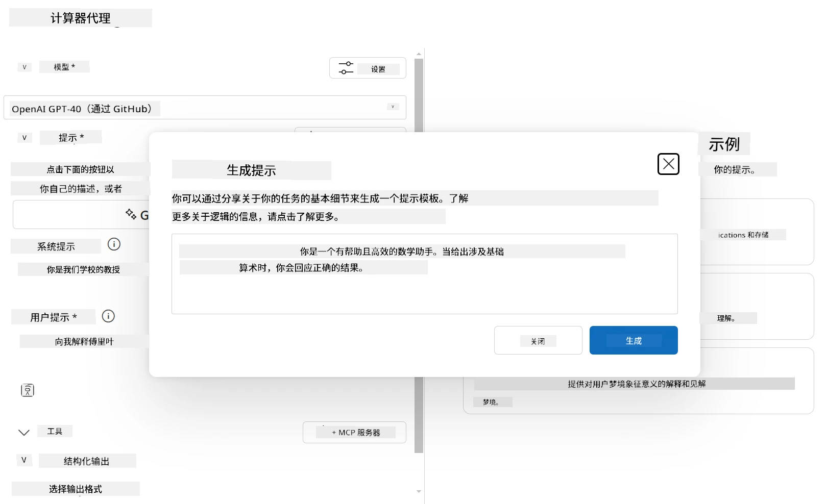Click the example card ending with 理解。
This screenshot has width=827, height=504.
pyautogui.click(x=757, y=306)
